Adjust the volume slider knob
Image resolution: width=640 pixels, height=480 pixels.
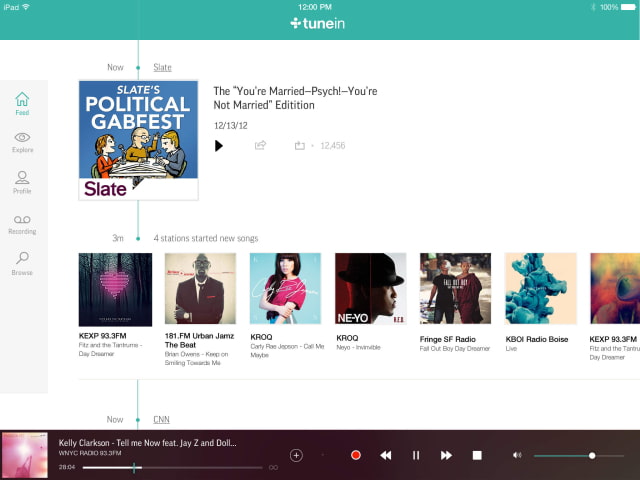(x=592, y=456)
